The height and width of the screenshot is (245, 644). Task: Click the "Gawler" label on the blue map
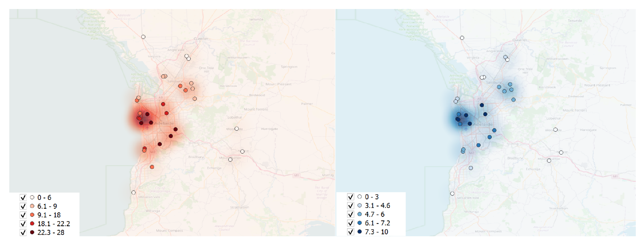[x=520, y=40]
